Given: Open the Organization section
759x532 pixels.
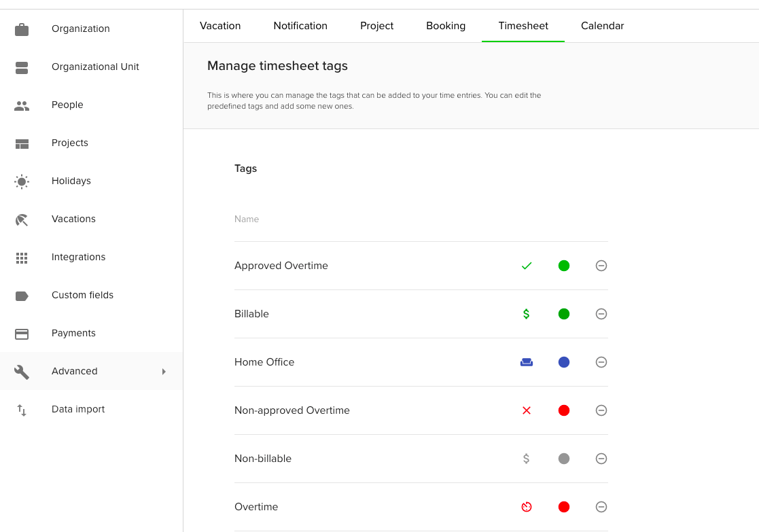Looking at the screenshot, I should (80, 29).
